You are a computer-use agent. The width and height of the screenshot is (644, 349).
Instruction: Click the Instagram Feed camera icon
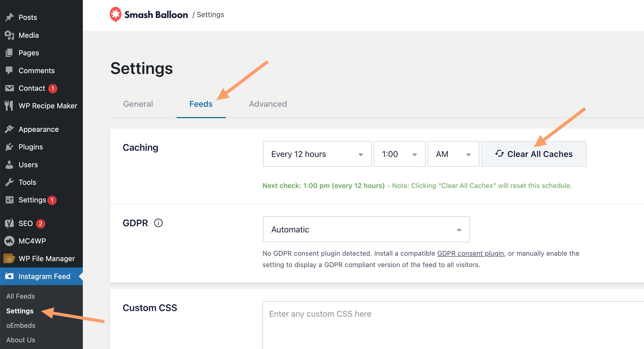[9, 276]
